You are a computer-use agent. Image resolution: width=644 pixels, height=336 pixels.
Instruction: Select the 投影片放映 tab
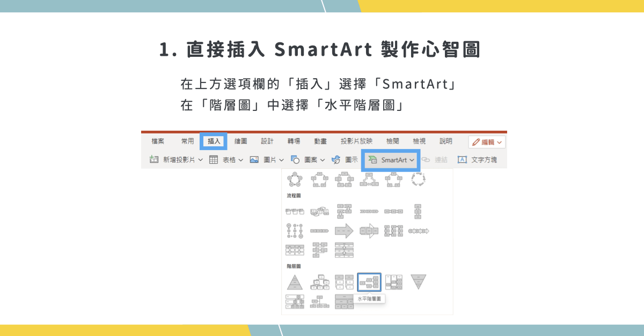[356, 141]
